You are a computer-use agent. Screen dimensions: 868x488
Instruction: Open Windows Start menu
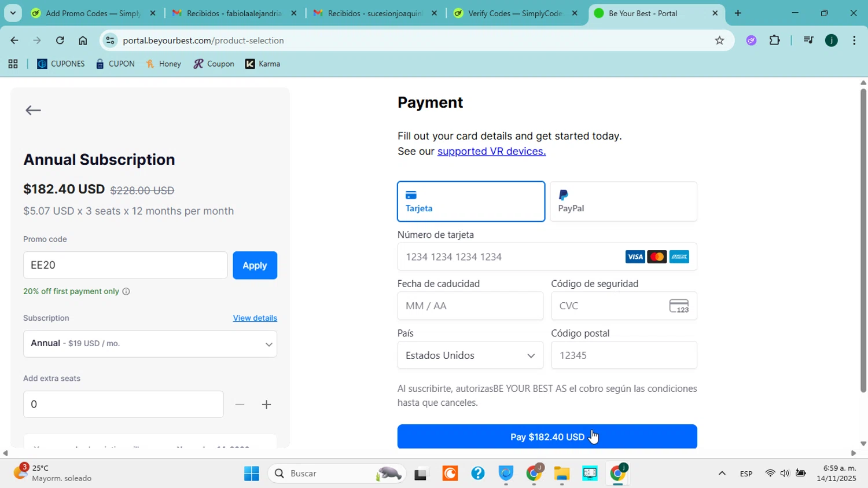[x=252, y=474]
